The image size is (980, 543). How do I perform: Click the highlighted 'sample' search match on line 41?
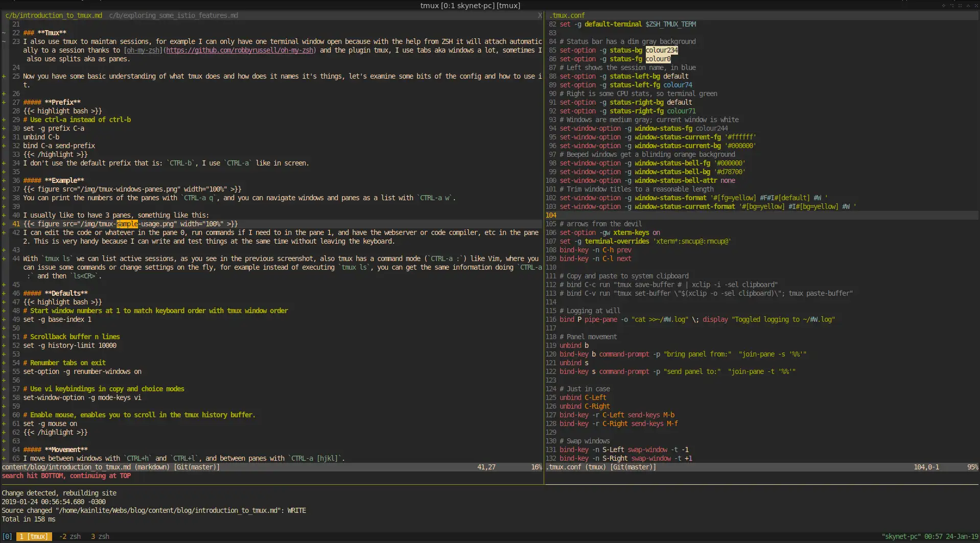127,224
